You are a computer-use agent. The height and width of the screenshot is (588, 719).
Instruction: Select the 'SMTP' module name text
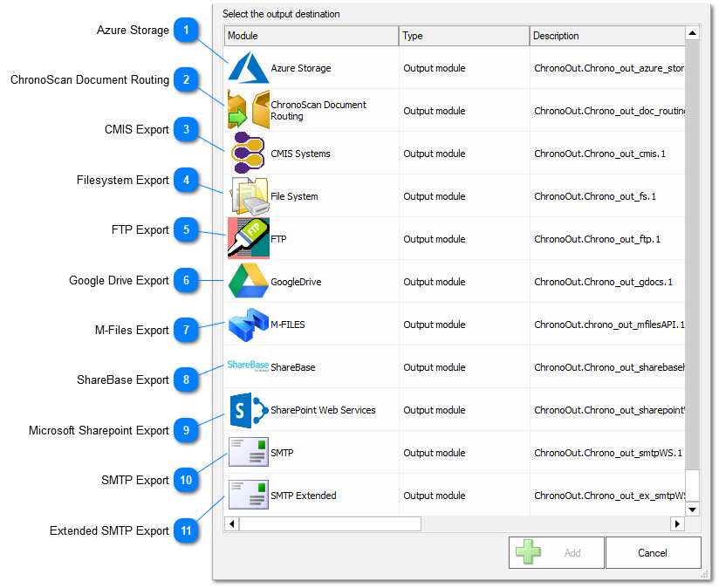click(x=282, y=453)
